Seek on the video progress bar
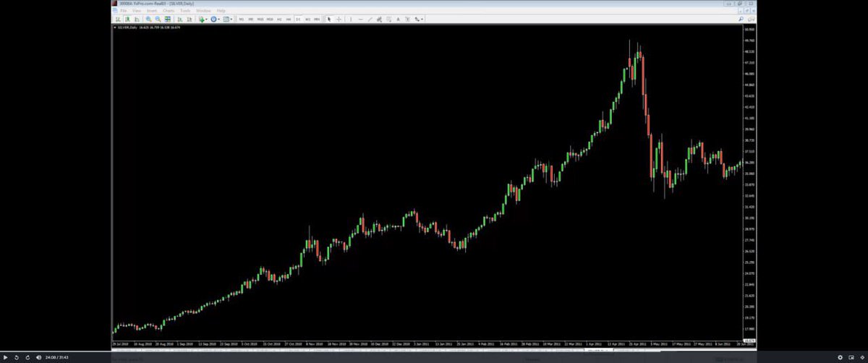The image size is (868, 363). (x=434, y=351)
